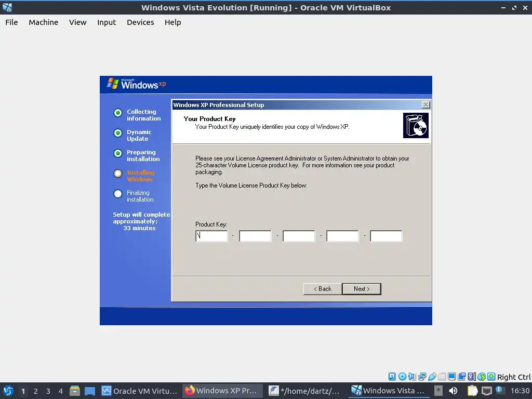Viewport: 532px width, 399px height.
Task: Click the Preparing installation step indicator
Action: point(118,153)
